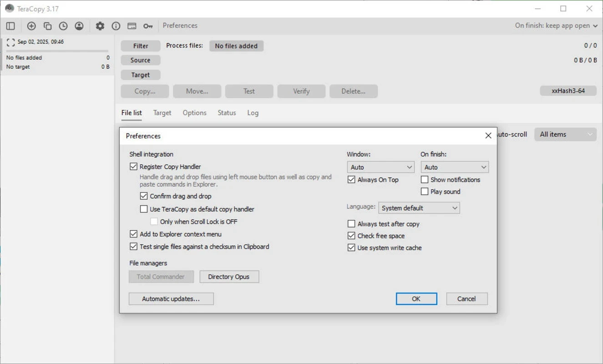The image size is (603, 364).
Task: Click the Directory Opus button
Action: (229, 277)
